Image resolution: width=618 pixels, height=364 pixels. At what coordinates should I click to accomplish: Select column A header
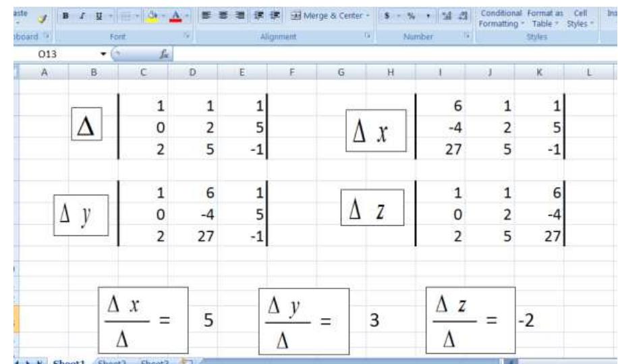44,73
